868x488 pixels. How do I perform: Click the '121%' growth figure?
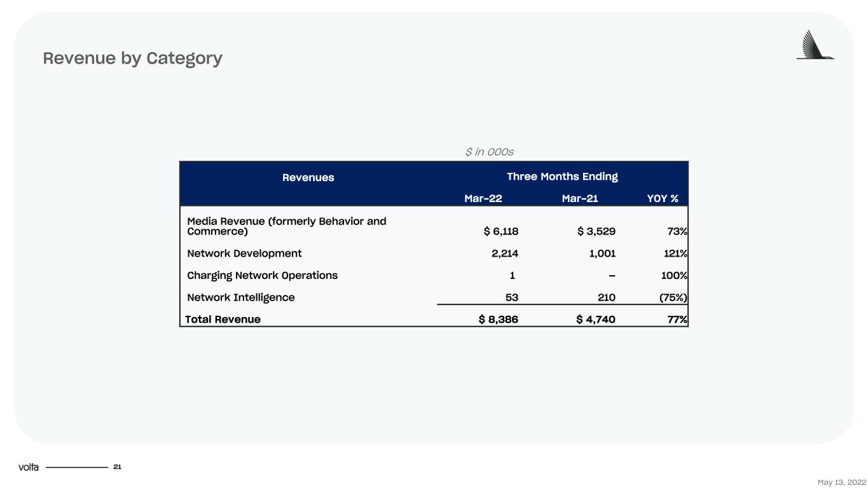tap(675, 253)
